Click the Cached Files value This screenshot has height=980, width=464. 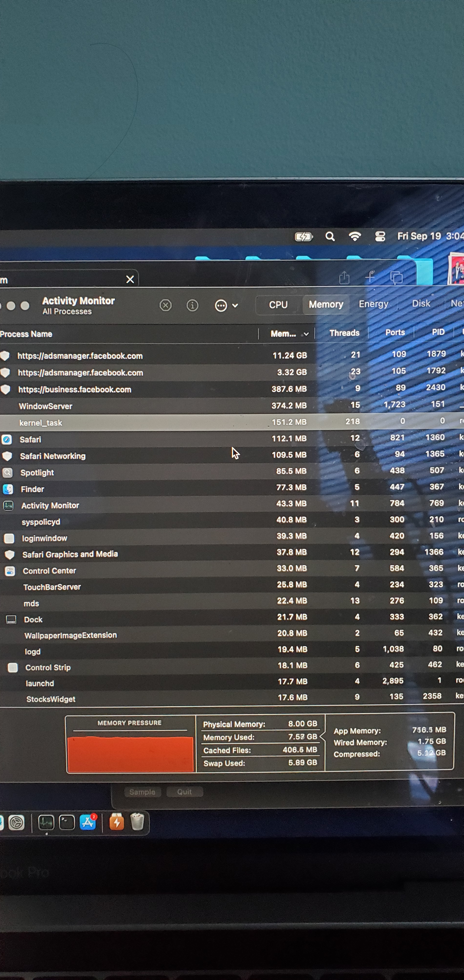pyautogui.click(x=299, y=750)
